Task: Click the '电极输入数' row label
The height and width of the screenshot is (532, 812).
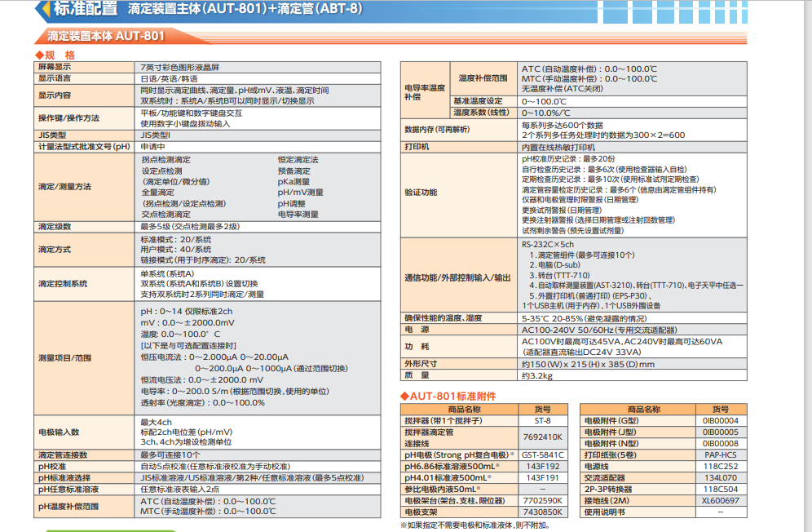Action: click(x=59, y=432)
